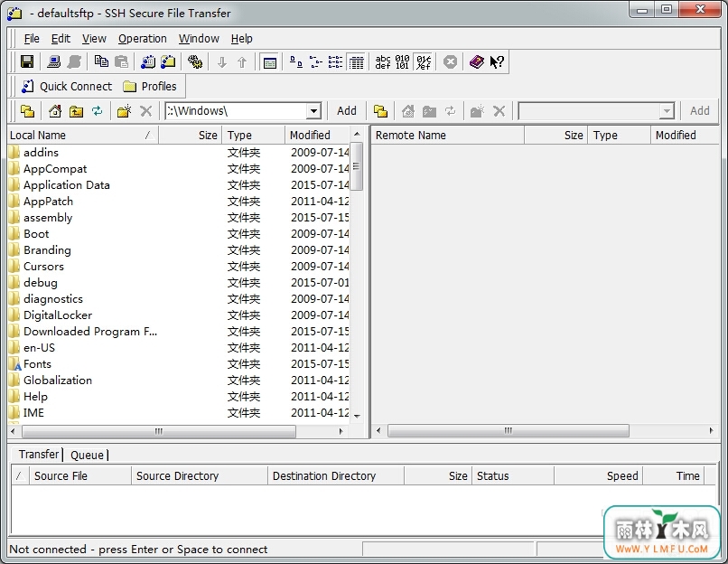
Task: Refresh the local file list
Action: point(97,111)
